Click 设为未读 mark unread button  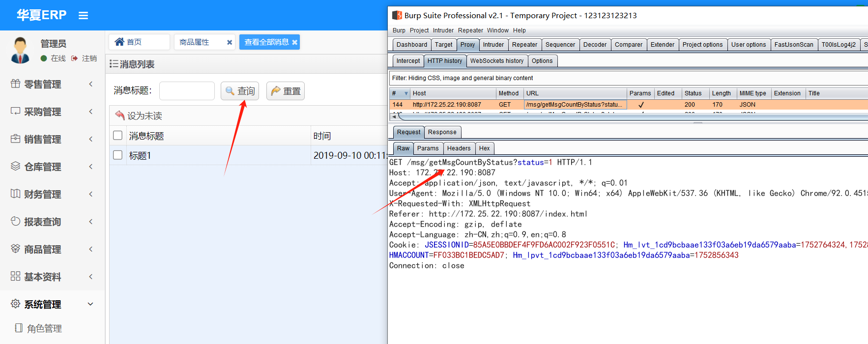(139, 115)
